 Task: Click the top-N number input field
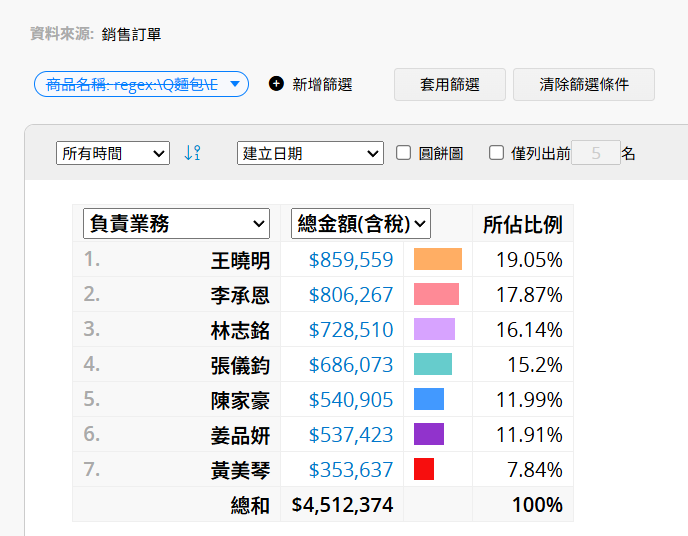click(x=595, y=153)
